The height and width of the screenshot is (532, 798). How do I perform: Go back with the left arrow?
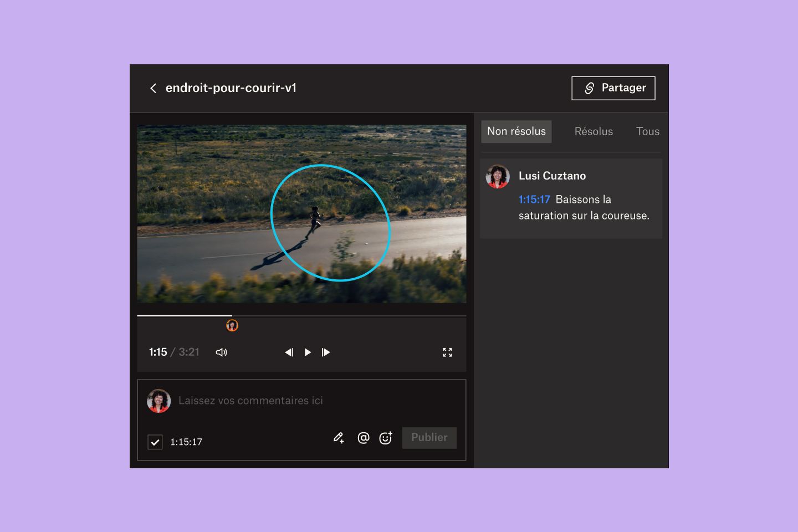[154, 88]
